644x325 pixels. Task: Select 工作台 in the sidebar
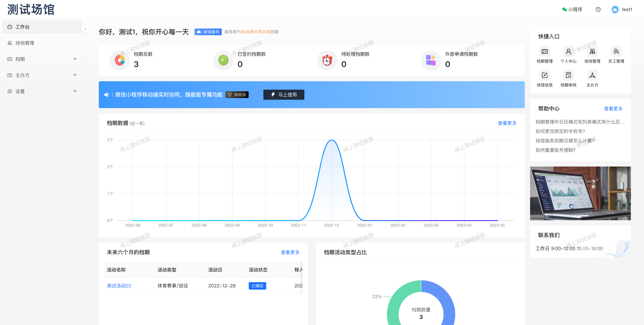42,27
